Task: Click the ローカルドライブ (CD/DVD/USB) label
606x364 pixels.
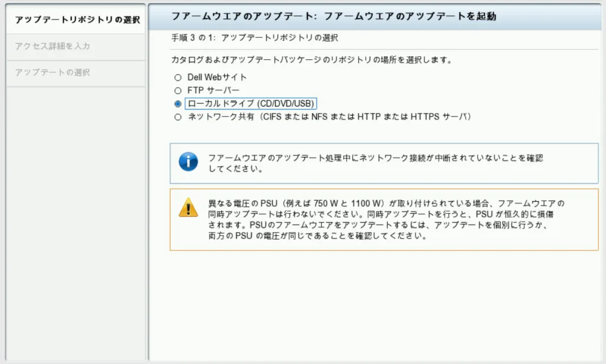Action: coord(251,104)
